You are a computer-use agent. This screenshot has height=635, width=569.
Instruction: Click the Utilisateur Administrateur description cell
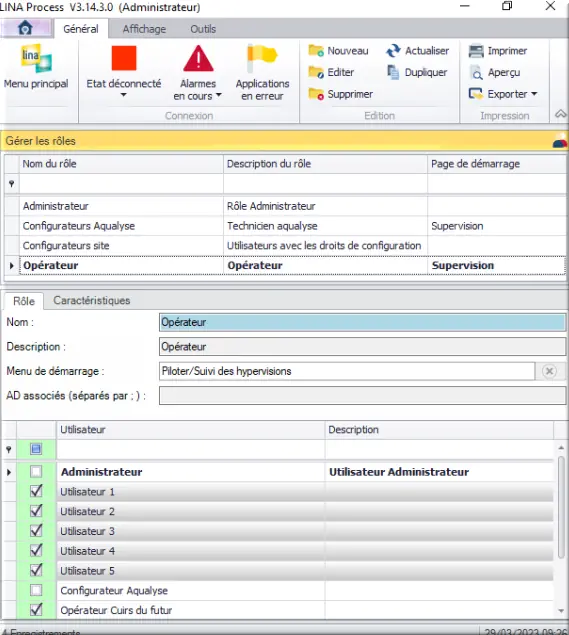[x=439, y=472]
